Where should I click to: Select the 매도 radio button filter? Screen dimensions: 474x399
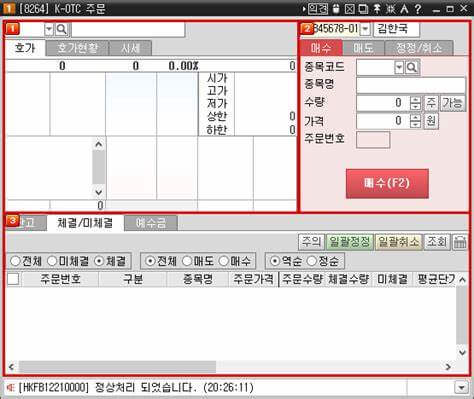(187, 261)
